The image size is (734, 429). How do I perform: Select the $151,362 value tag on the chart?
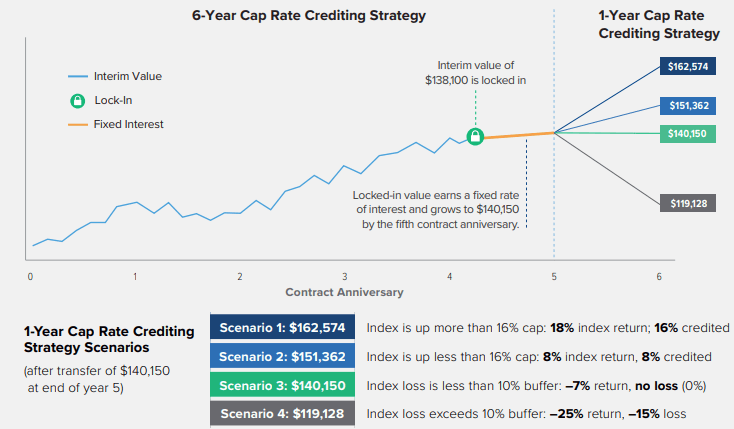(x=689, y=103)
